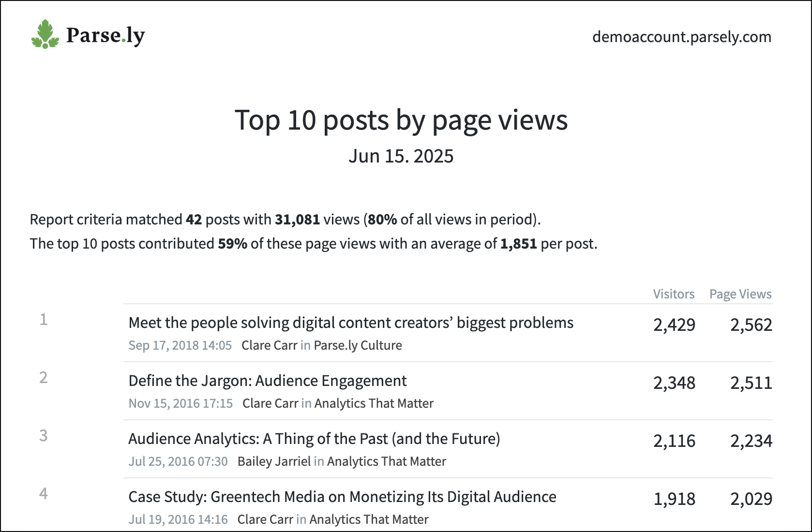Viewport: 812px width, 532px height.
Task: Click the Parse.ly wordmark text
Action: 105,36
